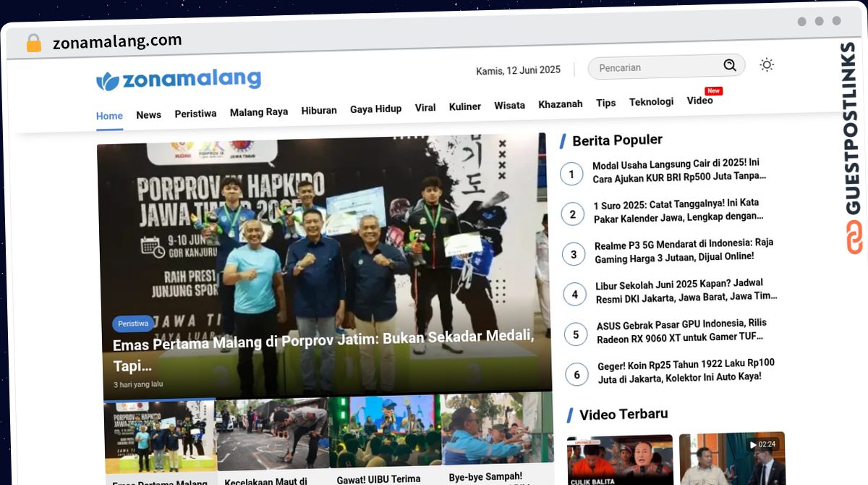The image size is (868, 485).
Task: Select the Bye-bye Sampah slider thumbnail
Action: (x=498, y=431)
